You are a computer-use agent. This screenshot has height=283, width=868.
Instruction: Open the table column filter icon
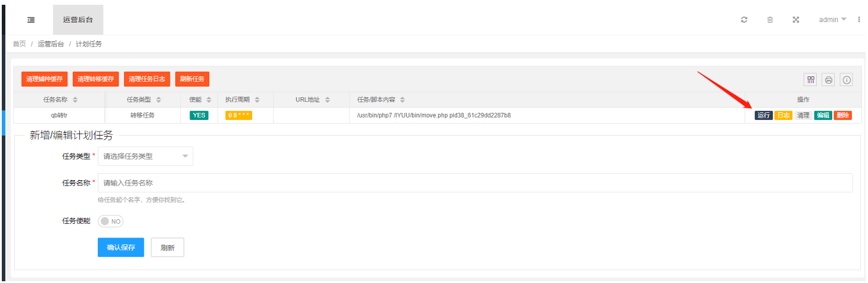(810, 79)
